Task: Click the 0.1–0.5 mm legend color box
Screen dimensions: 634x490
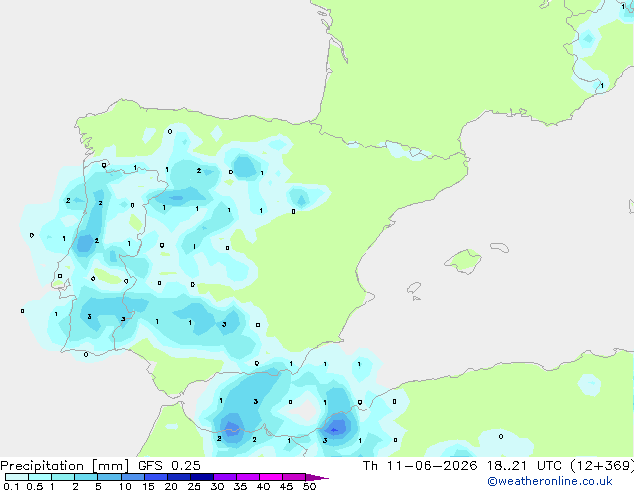Action: [x=17, y=477]
